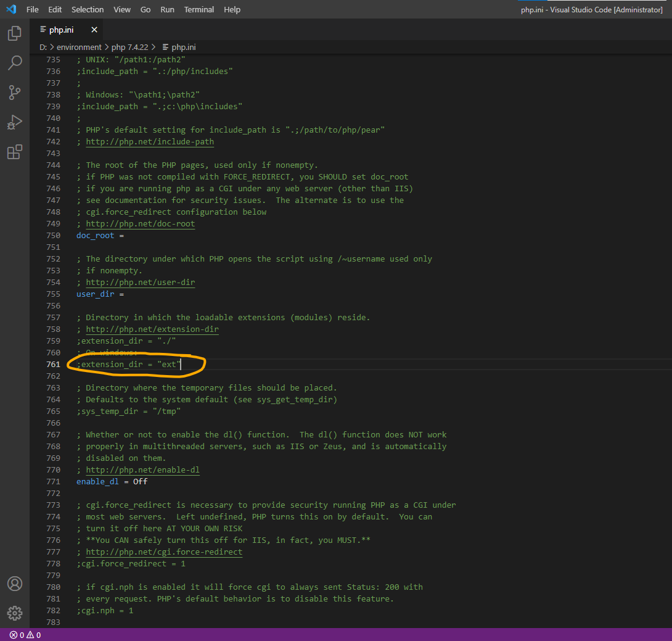Screen dimensions: 672x641
Task: Click the ;extension_dir = "./" line
Action: click(126, 341)
